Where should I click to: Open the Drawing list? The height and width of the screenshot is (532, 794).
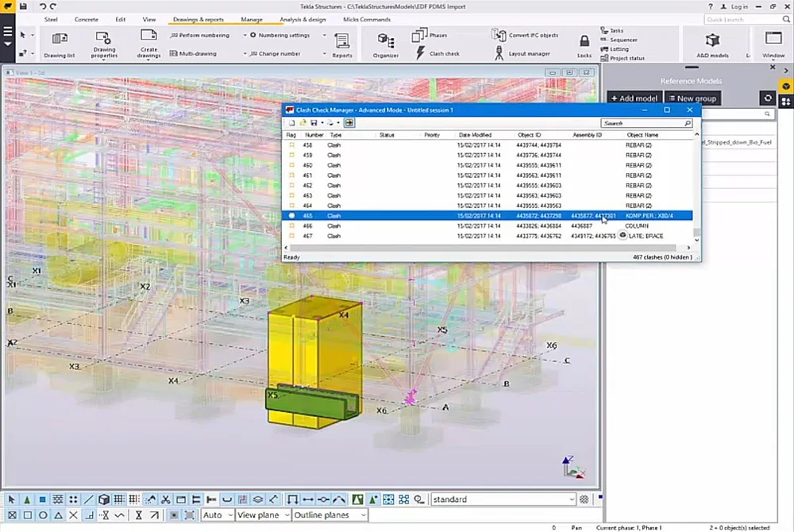59,44
